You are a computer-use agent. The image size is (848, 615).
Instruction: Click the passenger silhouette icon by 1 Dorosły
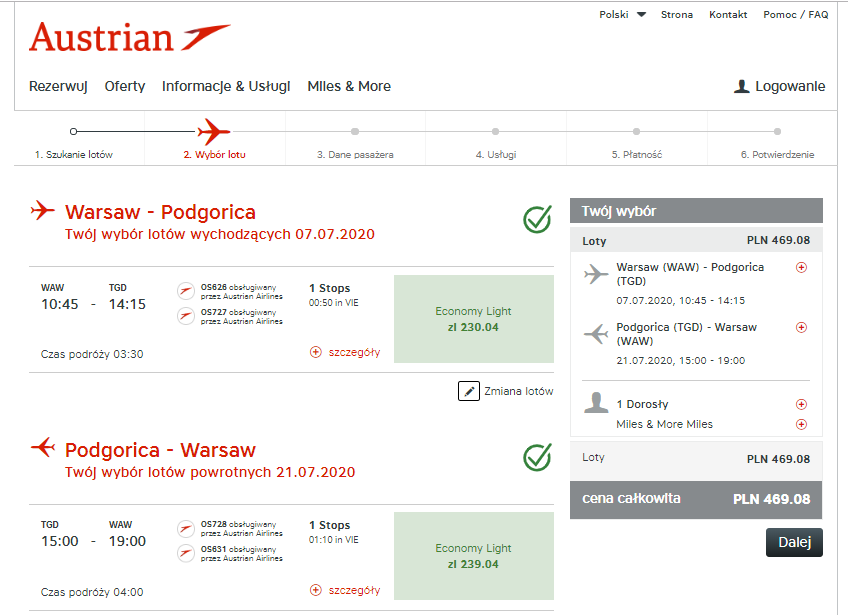tap(596, 402)
